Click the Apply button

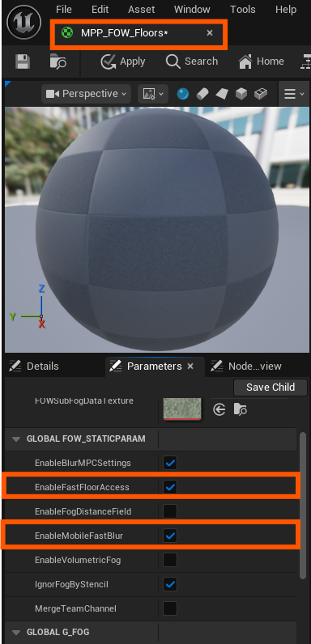pos(123,61)
